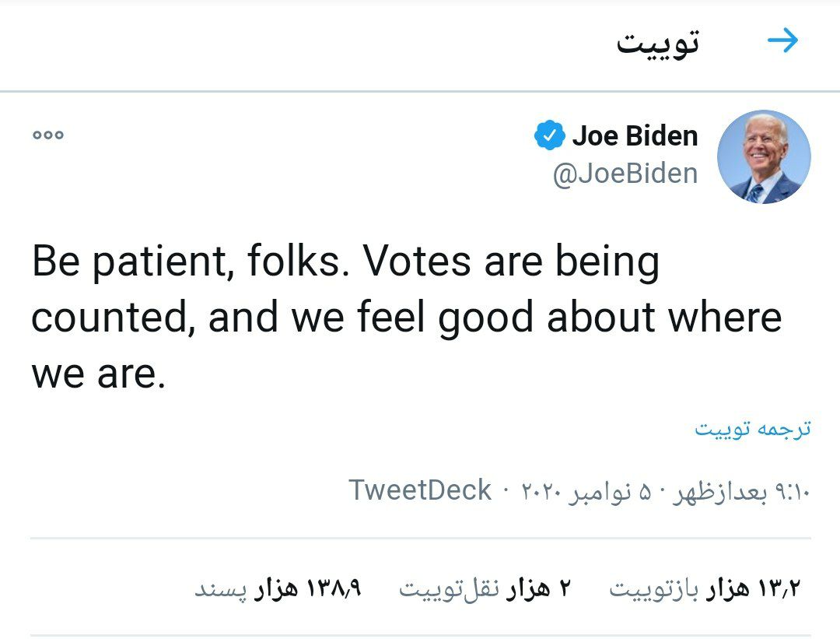Click the Joe Biden display name
Viewport: 840px width, 639px height.
coord(635,136)
